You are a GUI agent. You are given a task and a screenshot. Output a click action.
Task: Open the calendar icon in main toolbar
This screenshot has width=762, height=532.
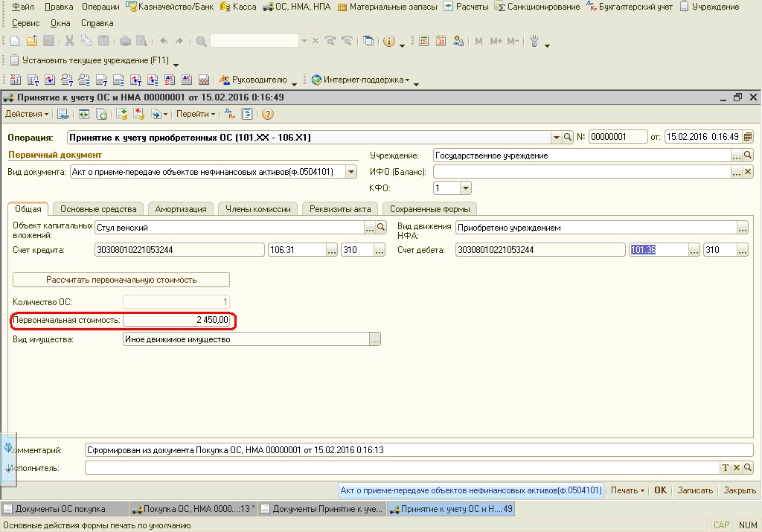[x=441, y=42]
